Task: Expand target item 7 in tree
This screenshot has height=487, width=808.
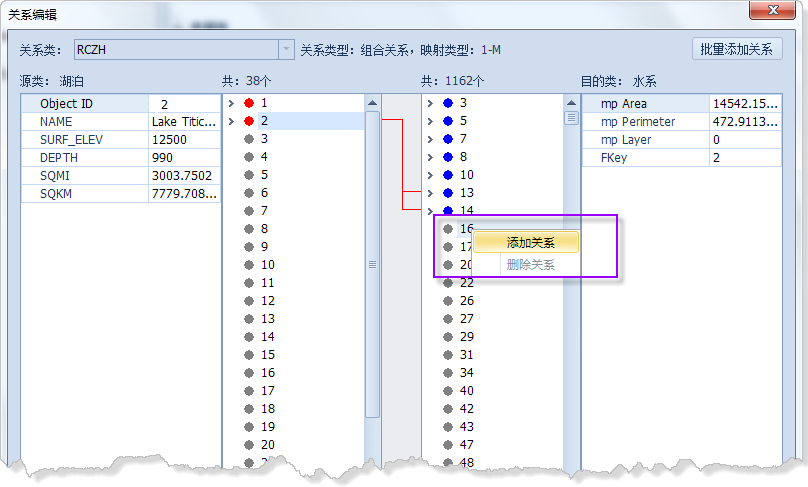Action: click(430, 139)
